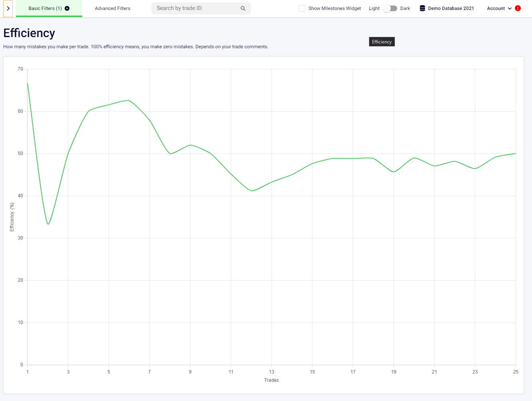Expand the sidebar with the arrow button
Image resolution: width=532 pixels, height=401 pixels.
pyautogui.click(x=8, y=8)
